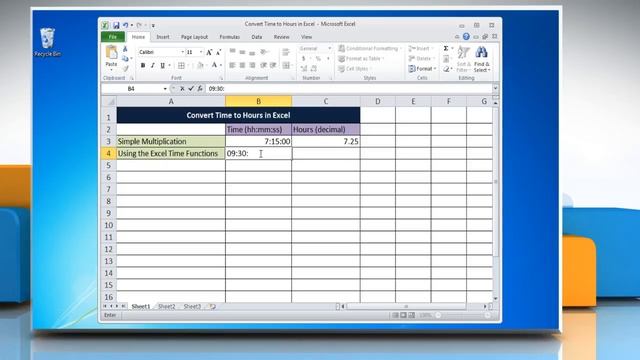Click the Conditional Formatting button
640x360 pixels.
370,49
